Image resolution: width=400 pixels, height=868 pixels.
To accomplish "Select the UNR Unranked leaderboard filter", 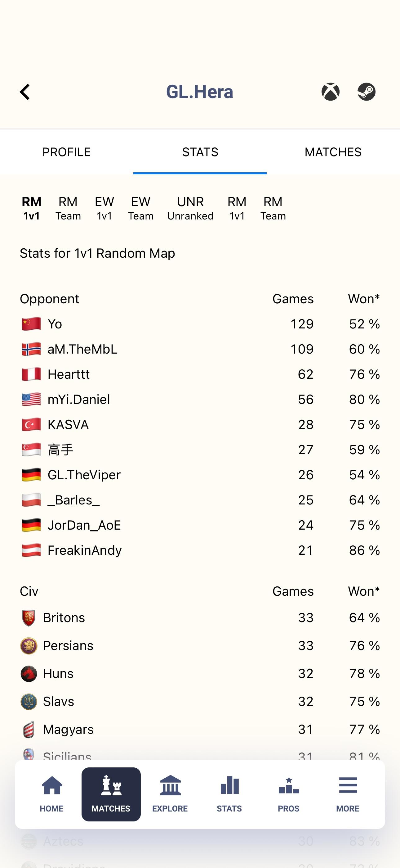I will click(x=190, y=208).
